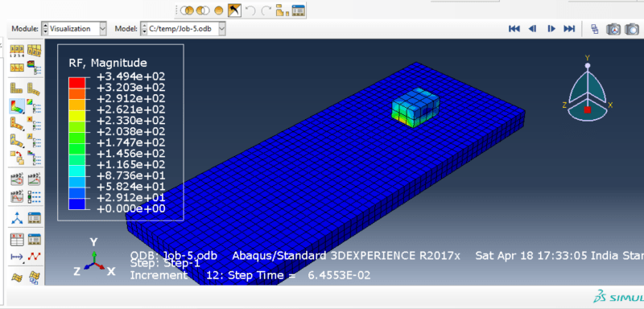Click the Z axis label on view compass

(x=565, y=105)
